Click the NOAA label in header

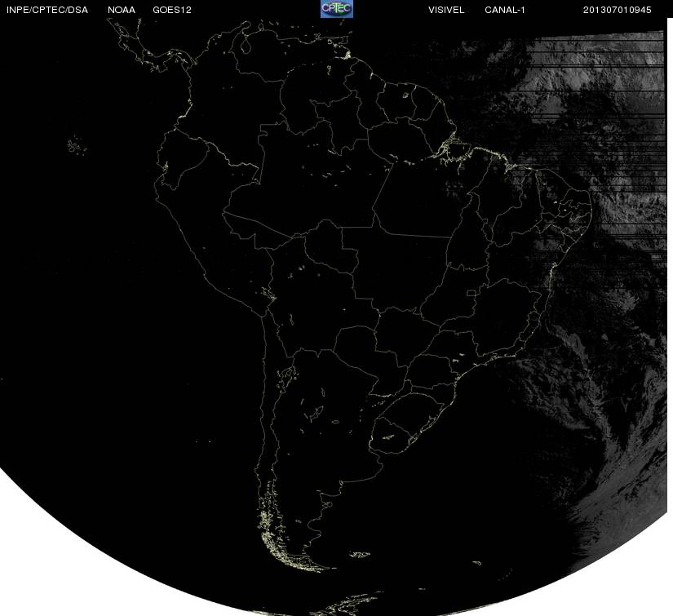pos(122,10)
